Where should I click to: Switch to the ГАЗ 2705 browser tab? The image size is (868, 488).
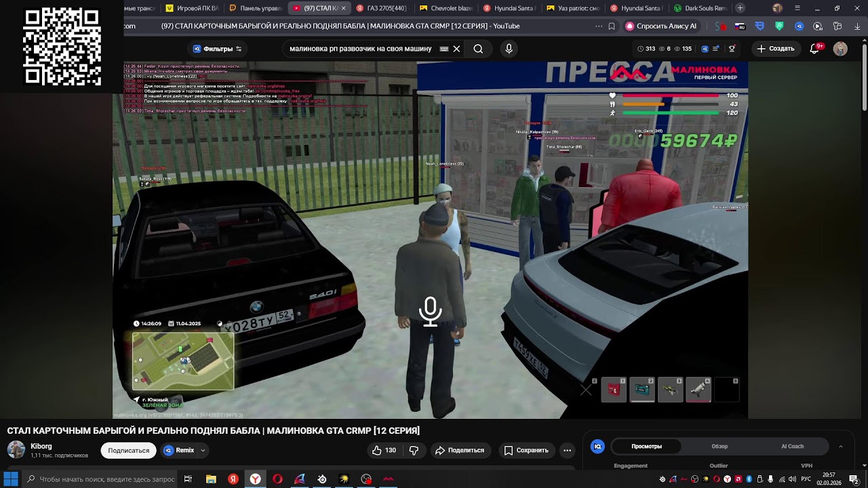pyautogui.click(x=382, y=8)
